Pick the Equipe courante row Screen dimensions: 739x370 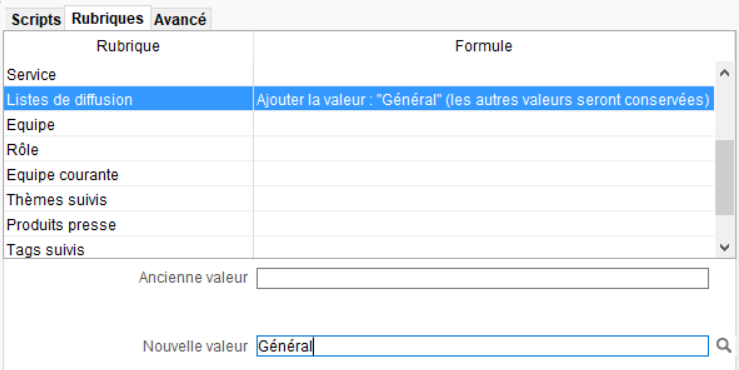click(359, 174)
